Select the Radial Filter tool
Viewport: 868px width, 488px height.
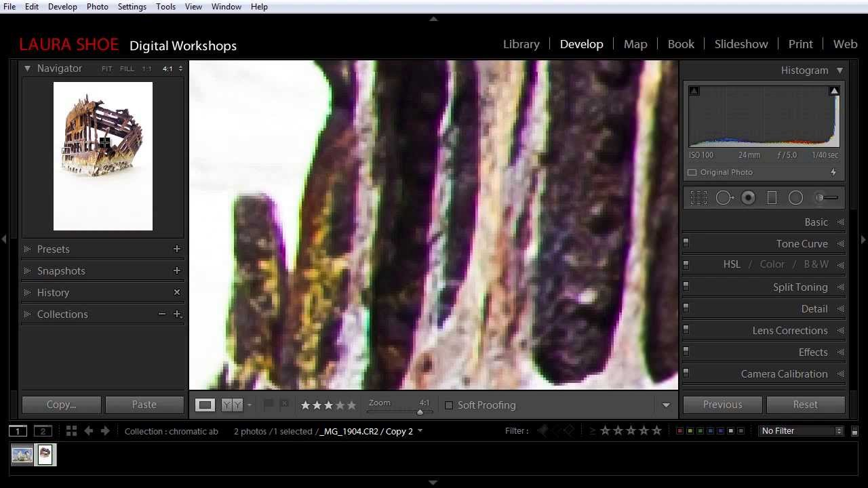coord(796,197)
